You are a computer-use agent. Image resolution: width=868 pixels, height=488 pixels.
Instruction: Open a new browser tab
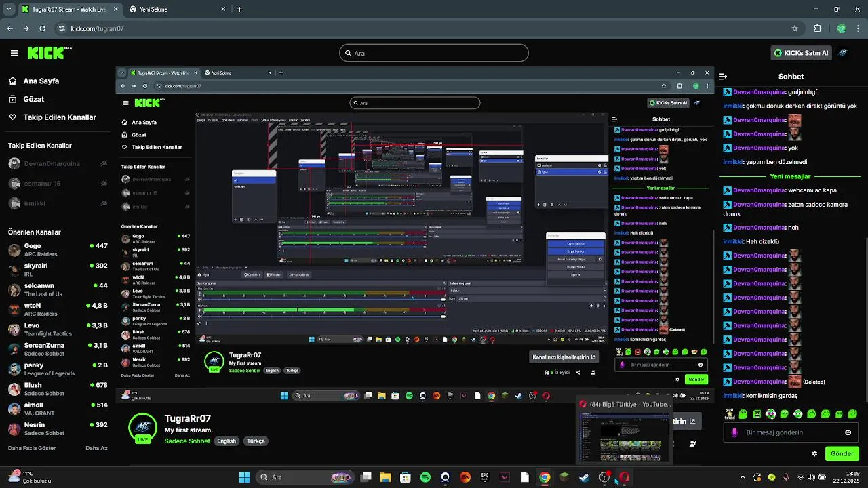239,9
